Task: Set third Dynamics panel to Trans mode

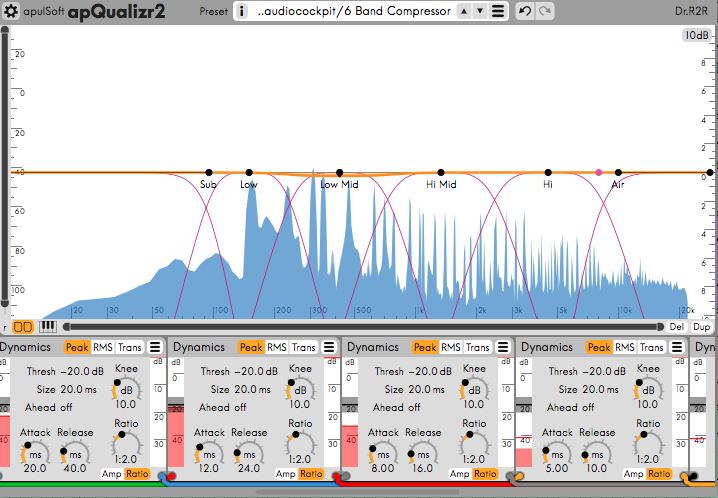Action: click(x=478, y=347)
